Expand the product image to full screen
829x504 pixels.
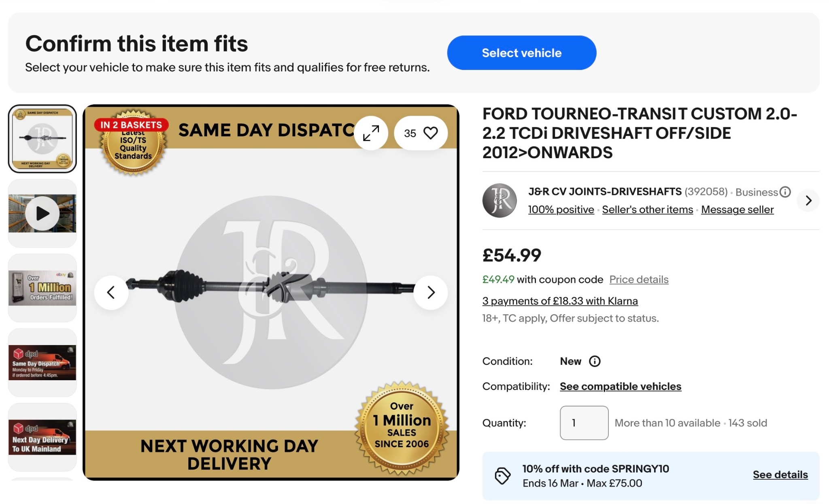tap(371, 133)
